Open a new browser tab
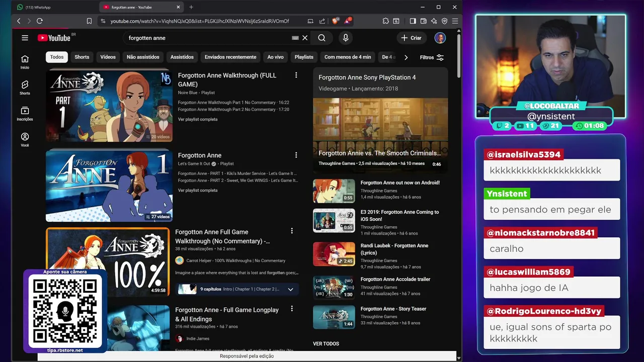This screenshot has height=362, width=644. coord(191,7)
